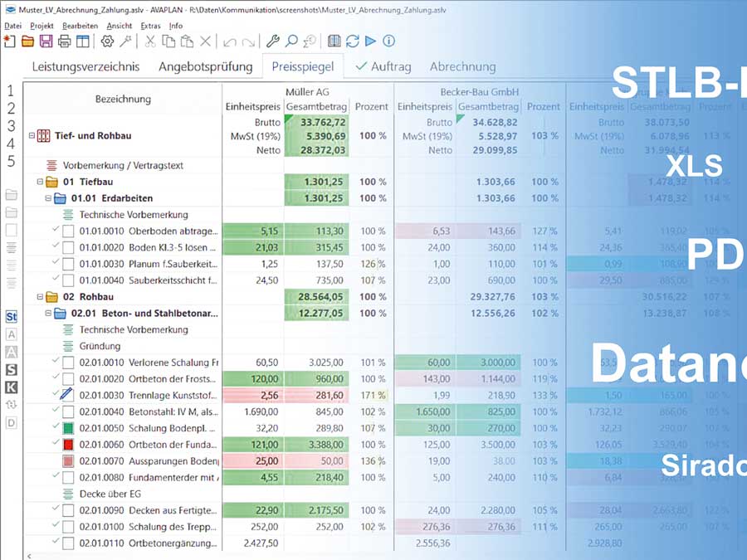This screenshot has height=560, width=747.
Task: Click the pencil icon on 02.01.0030 Trennlage
Action: click(x=66, y=395)
